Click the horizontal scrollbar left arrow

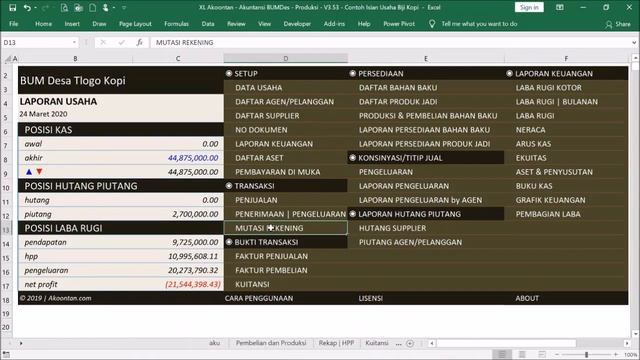432,343
